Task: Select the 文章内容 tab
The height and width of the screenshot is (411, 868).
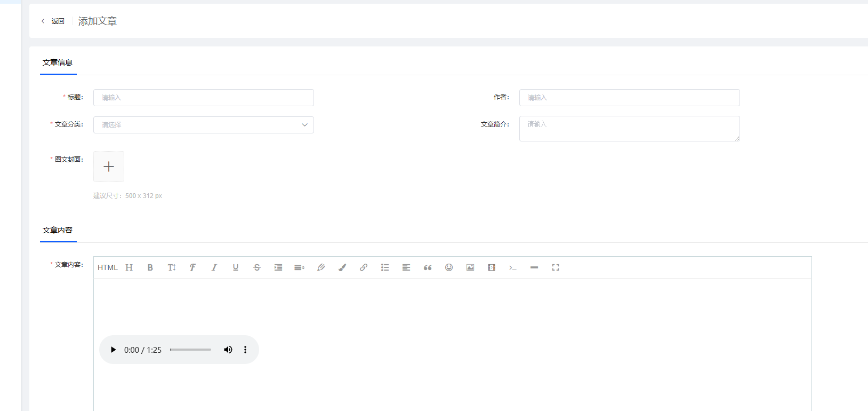Action: pyautogui.click(x=58, y=230)
